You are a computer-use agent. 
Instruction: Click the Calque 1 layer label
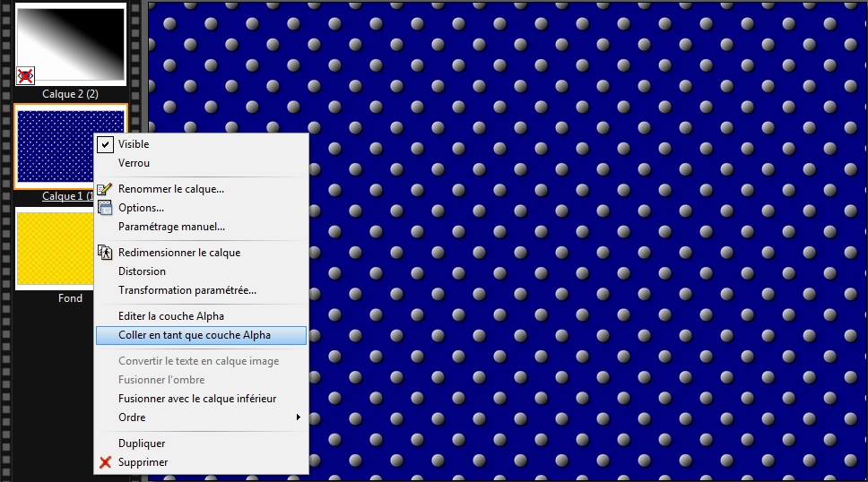click(x=67, y=196)
